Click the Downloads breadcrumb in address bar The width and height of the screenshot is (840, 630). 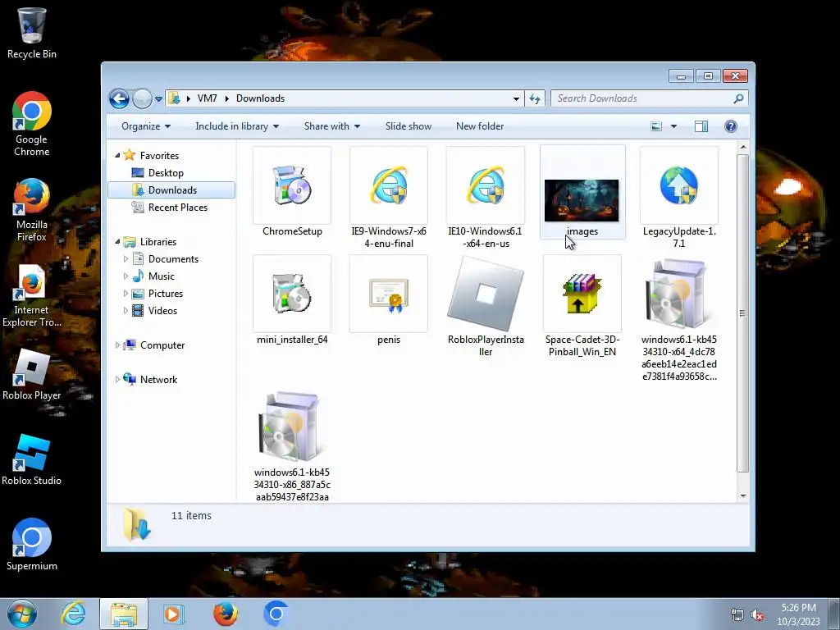pyautogui.click(x=260, y=98)
